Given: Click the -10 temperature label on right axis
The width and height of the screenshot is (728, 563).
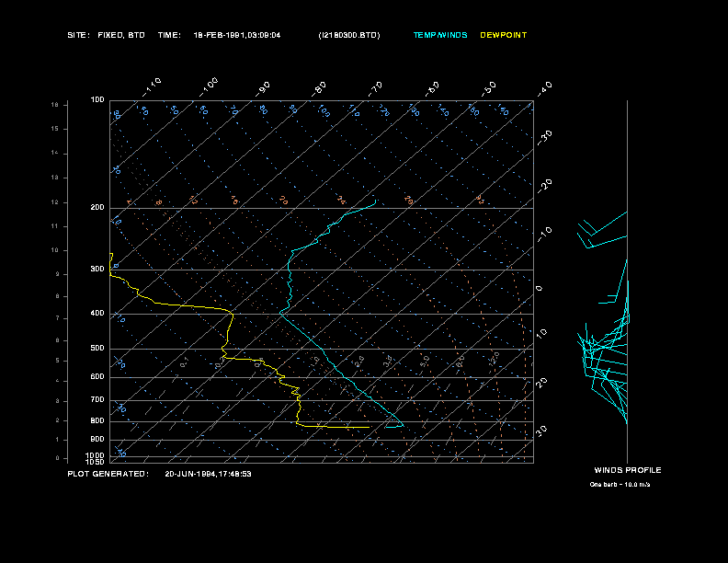Looking at the screenshot, I should (x=544, y=235).
